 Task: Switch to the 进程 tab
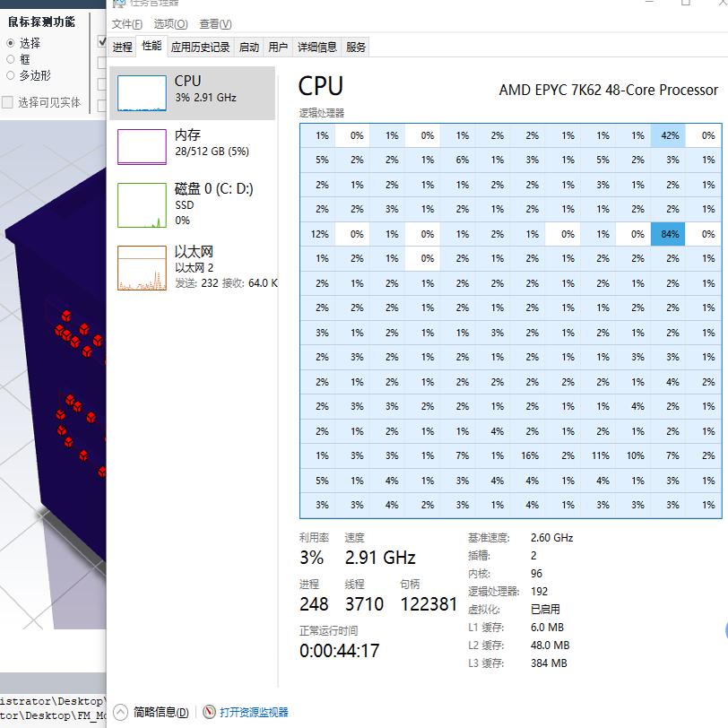pyautogui.click(x=124, y=47)
